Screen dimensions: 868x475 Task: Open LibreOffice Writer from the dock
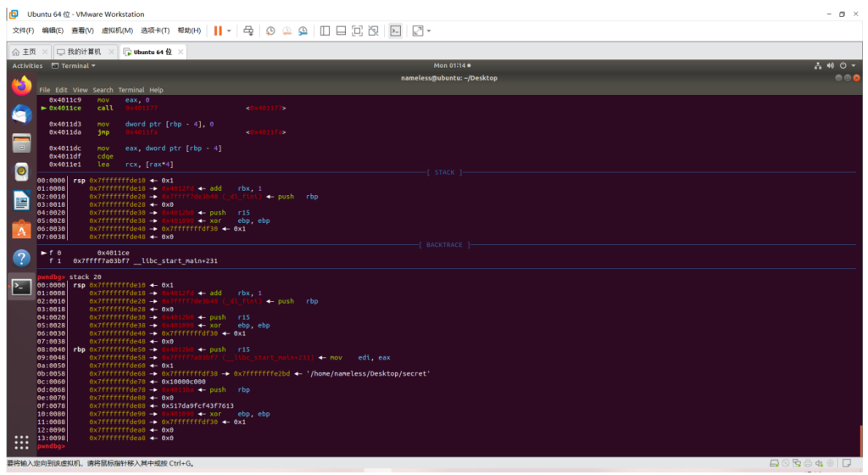(x=21, y=201)
